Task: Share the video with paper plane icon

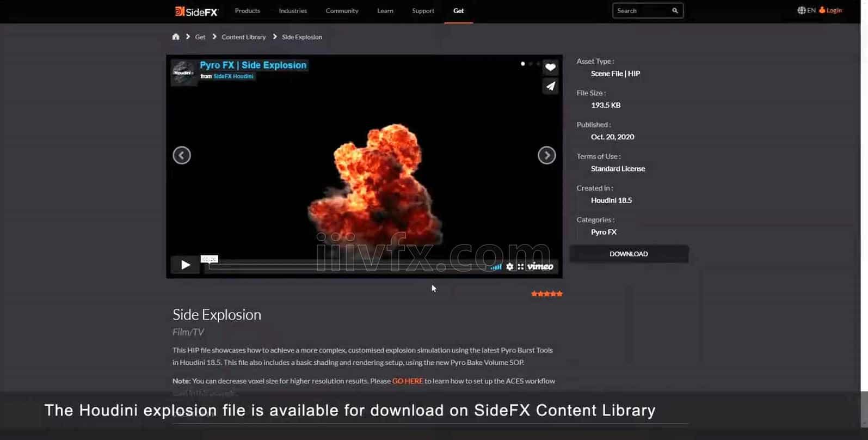Action: pos(551,86)
